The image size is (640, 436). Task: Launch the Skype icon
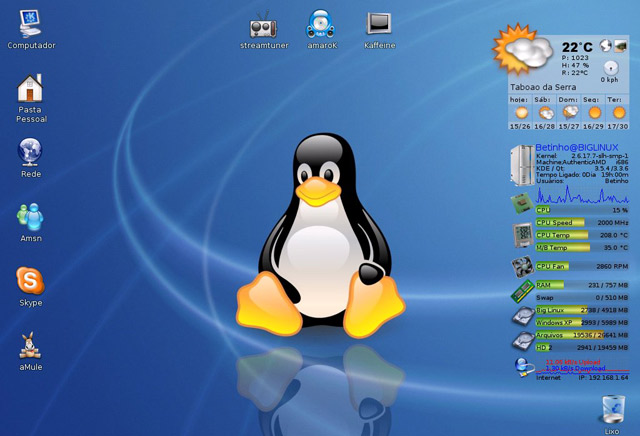(30, 280)
